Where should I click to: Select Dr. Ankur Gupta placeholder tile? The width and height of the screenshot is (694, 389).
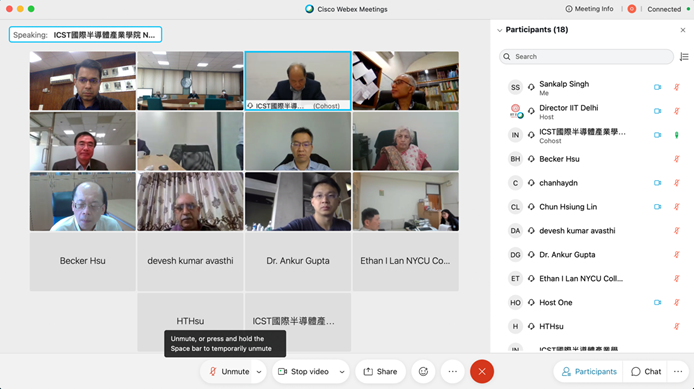tap(298, 261)
